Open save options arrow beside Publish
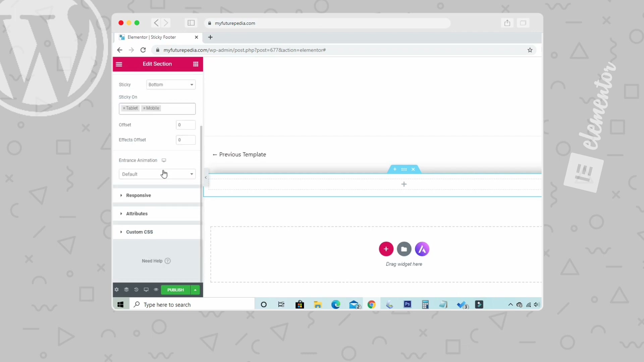 [195, 290]
